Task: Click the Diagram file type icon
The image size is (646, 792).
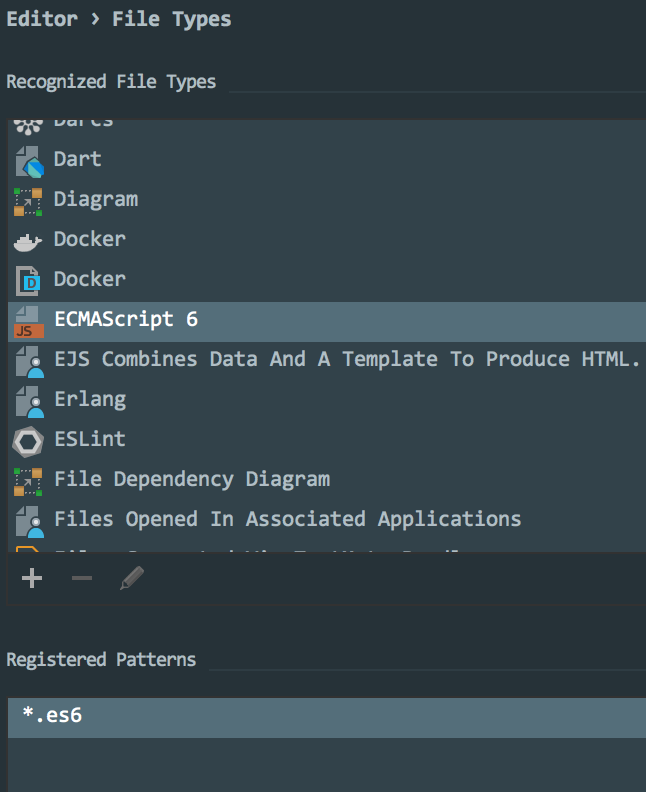Action: click(28, 200)
